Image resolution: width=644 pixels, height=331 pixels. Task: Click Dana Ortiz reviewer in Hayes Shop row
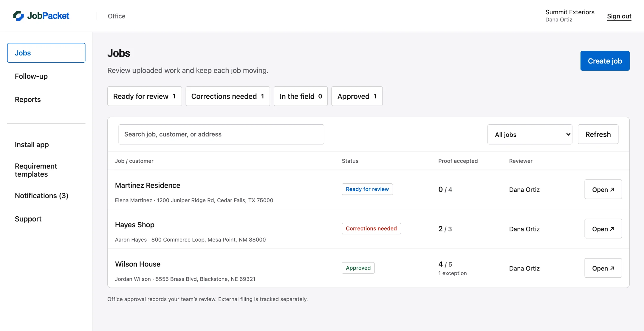pyautogui.click(x=524, y=229)
